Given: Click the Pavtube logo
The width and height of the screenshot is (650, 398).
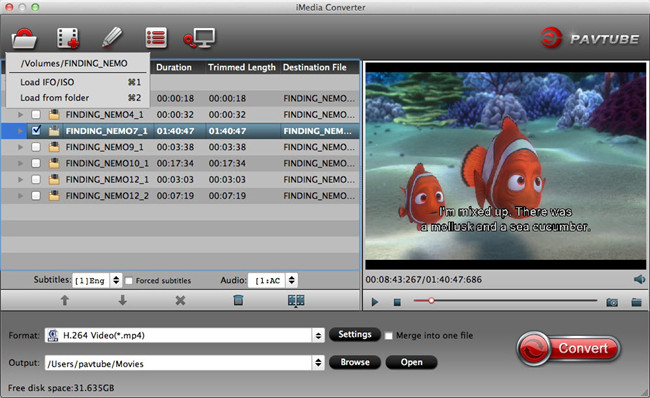Looking at the screenshot, I should [590, 38].
